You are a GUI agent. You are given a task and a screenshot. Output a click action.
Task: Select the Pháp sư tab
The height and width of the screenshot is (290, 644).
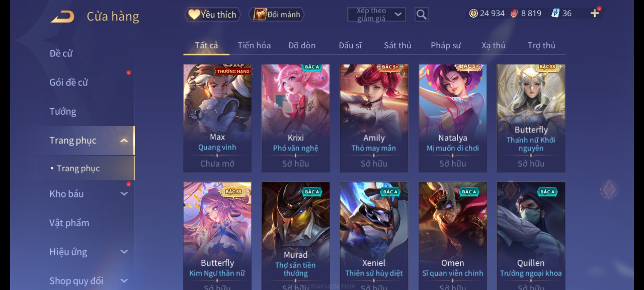click(x=446, y=45)
